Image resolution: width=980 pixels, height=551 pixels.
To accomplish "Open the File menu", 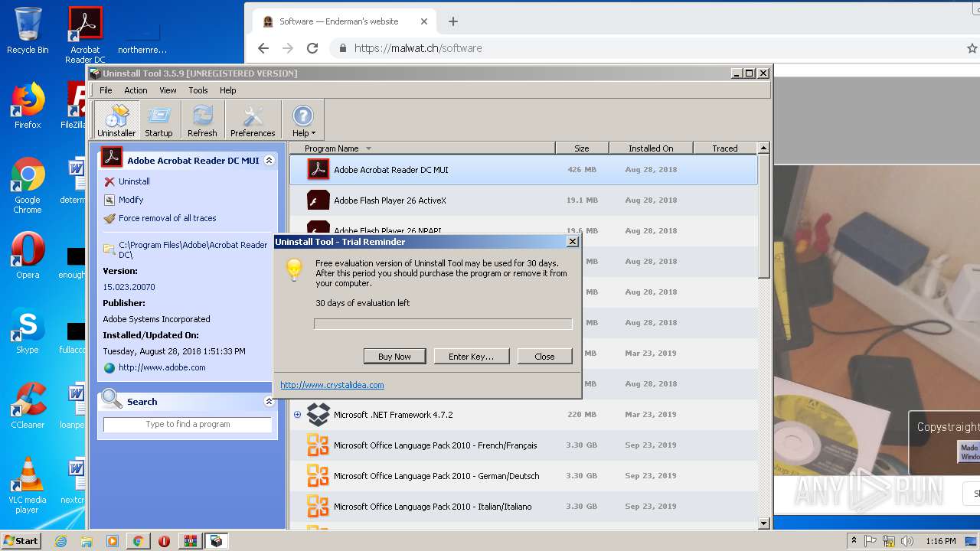I will [x=106, y=90].
